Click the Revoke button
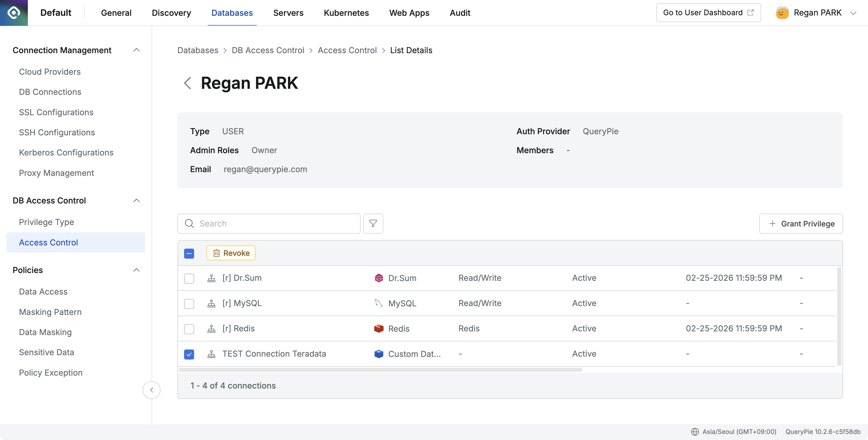This screenshot has width=868, height=440. (x=231, y=253)
